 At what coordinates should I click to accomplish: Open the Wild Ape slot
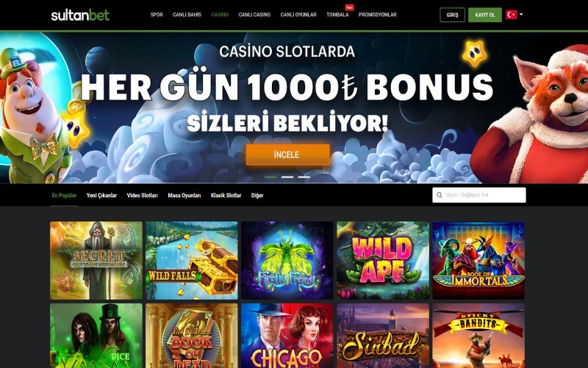click(x=382, y=261)
